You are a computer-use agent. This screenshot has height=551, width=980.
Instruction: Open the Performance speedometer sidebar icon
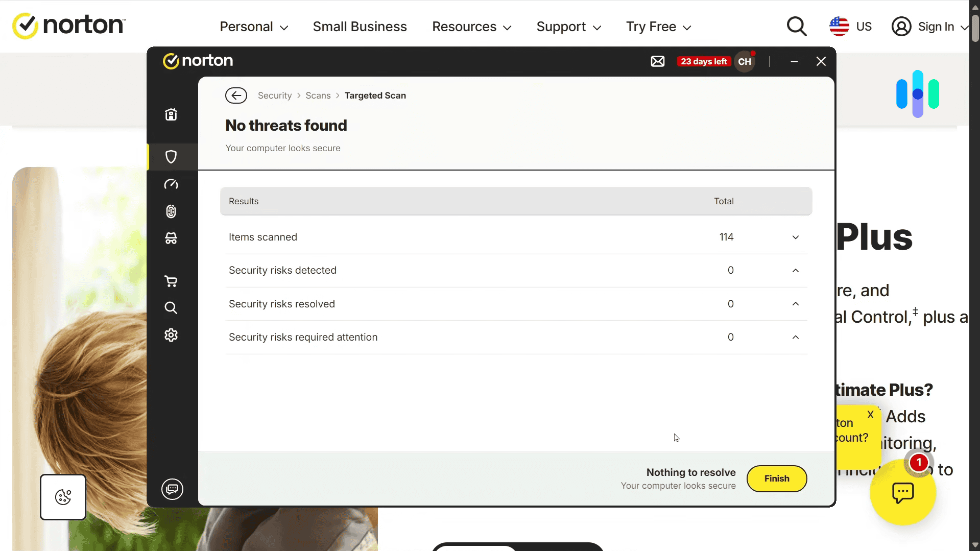point(171,184)
